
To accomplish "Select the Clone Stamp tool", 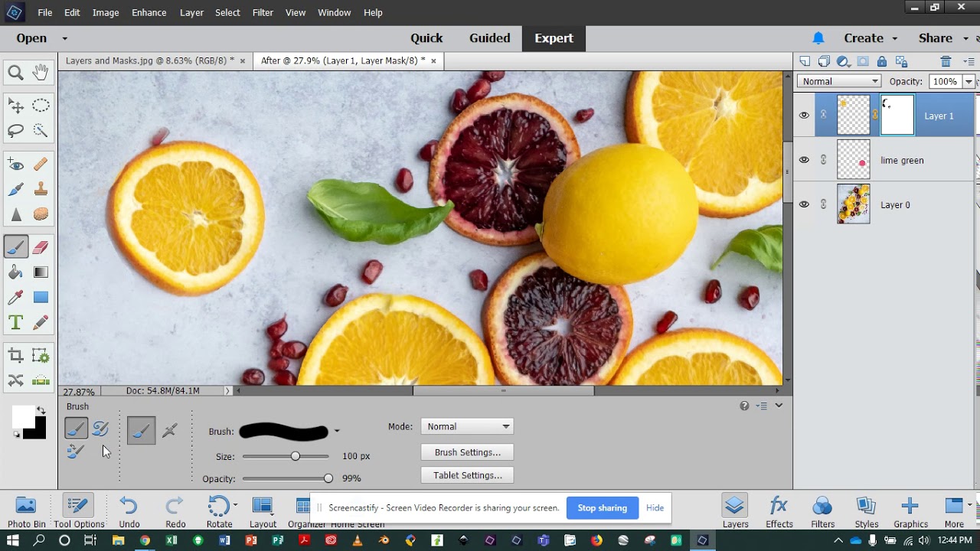I will click(41, 189).
